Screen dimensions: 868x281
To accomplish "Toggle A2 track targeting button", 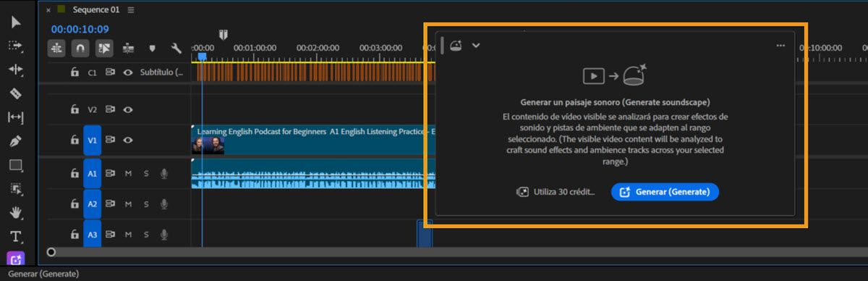I will 92,204.
